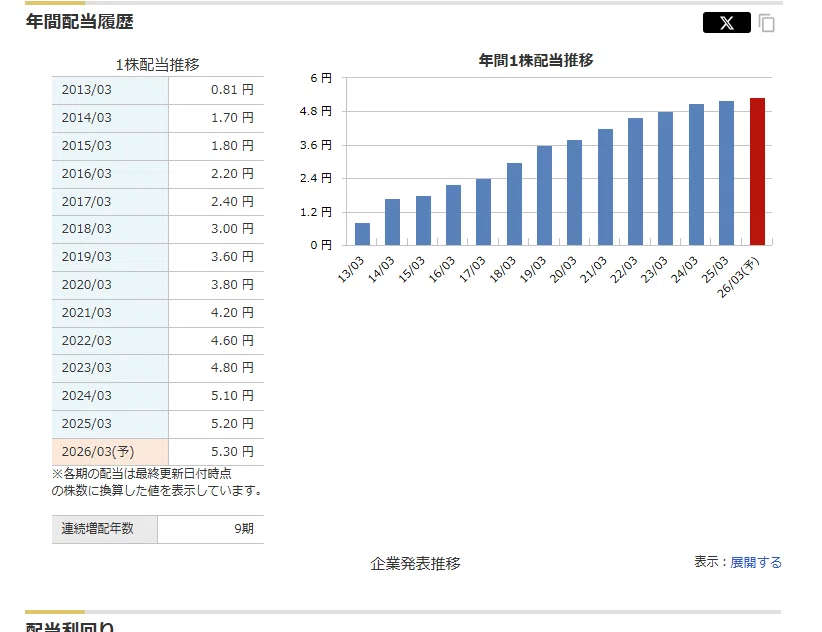Image resolution: width=822 pixels, height=632 pixels.
Task: Select the 3.80 円 dividend value
Action: (x=232, y=285)
